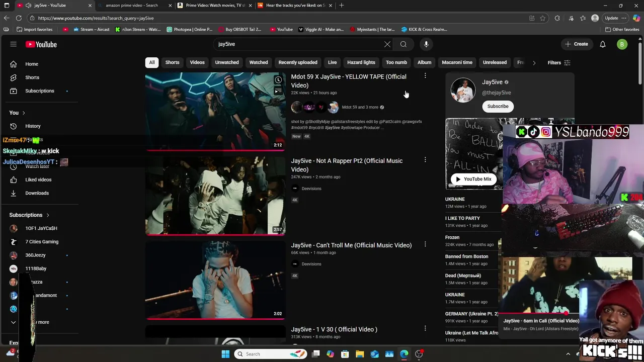Add YELLOW TAPE video to queue
Screen dimensions: 644x362
[278, 91]
